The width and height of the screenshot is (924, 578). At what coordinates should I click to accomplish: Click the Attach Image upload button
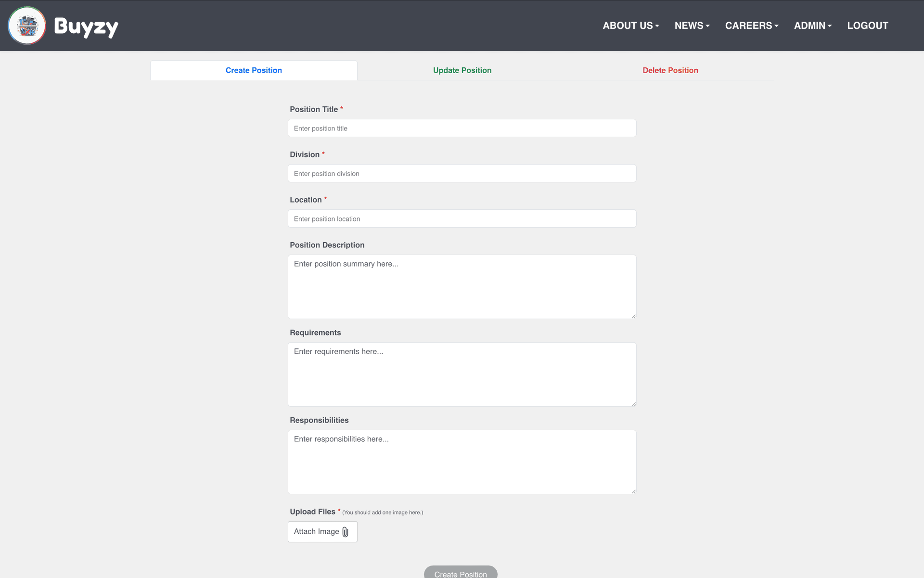point(322,531)
